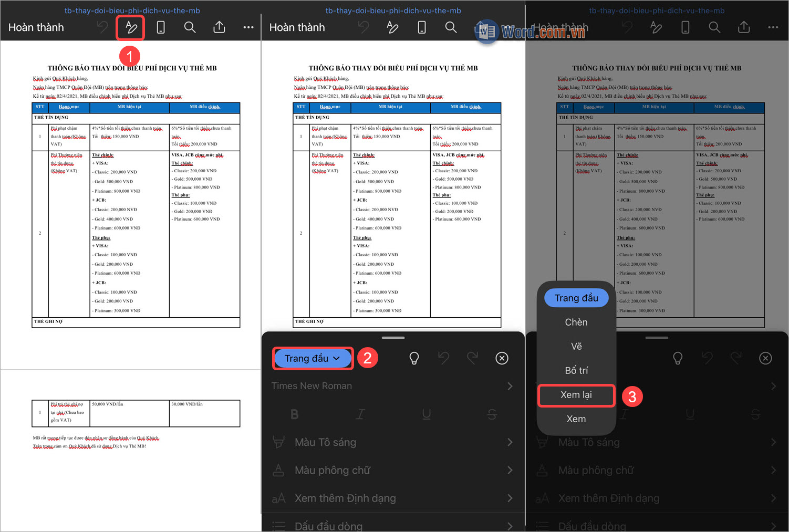Tap the undo arrow in the left screen top bar
Image resolution: width=789 pixels, height=532 pixels.
click(x=103, y=27)
